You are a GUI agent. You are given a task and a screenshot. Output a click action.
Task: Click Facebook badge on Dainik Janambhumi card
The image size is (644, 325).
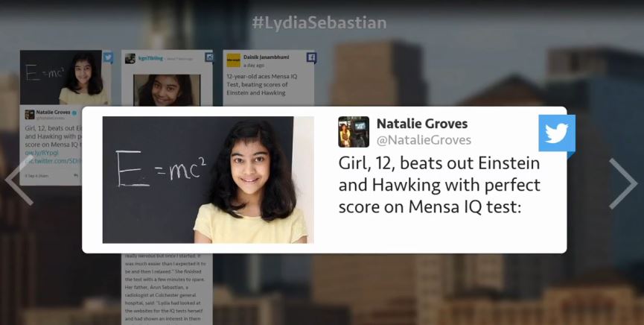[311, 57]
